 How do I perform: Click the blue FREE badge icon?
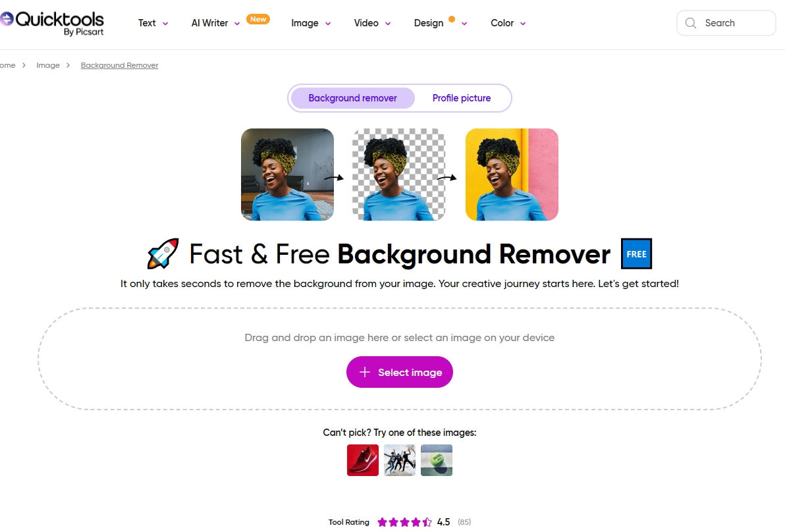[636, 253]
